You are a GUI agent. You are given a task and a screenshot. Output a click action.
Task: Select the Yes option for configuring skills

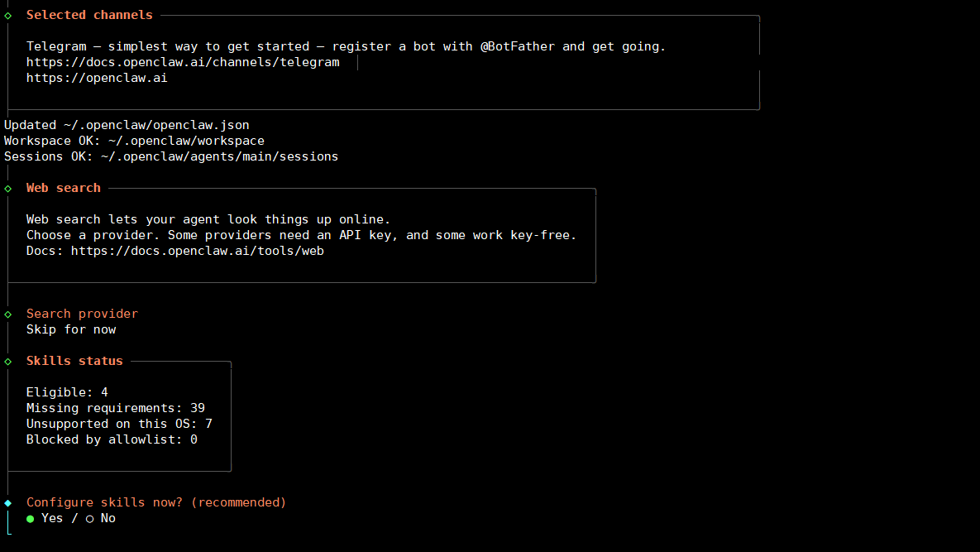[x=51, y=518]
